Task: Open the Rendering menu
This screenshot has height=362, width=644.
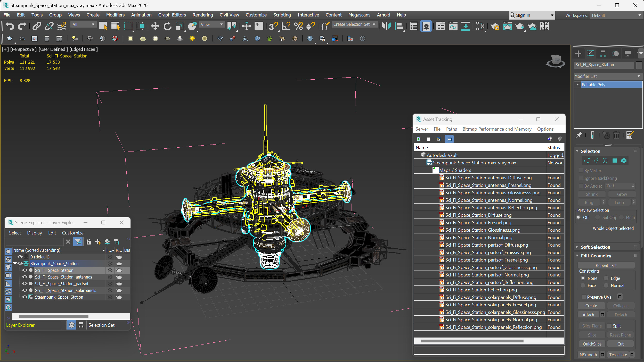Action: tap(203, 15)
